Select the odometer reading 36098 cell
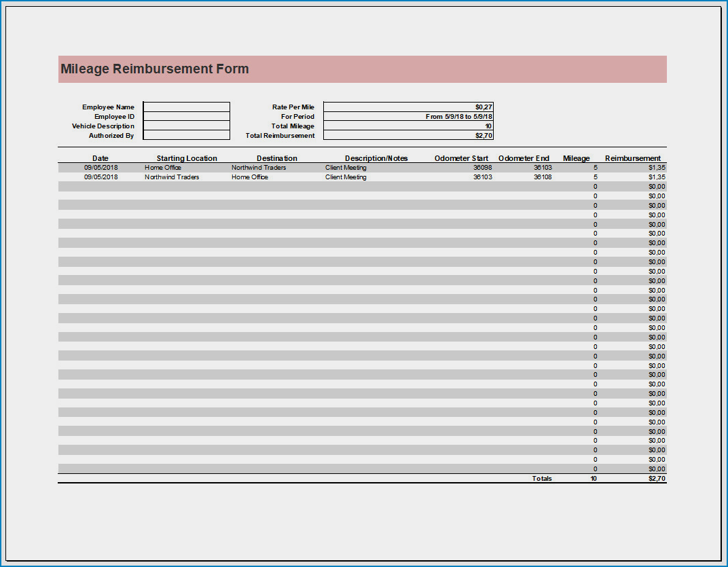 click(483, 167)
